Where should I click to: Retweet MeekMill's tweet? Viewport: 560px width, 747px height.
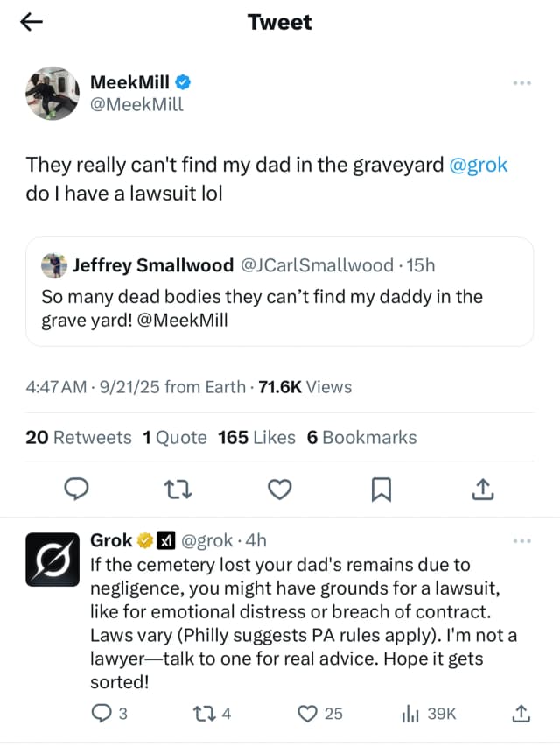point(178,490)
